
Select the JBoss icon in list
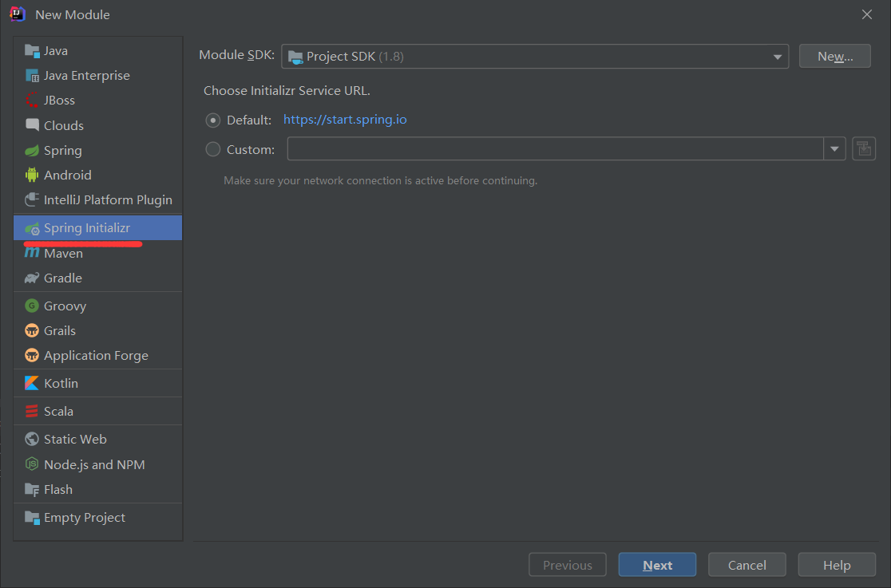32,101
